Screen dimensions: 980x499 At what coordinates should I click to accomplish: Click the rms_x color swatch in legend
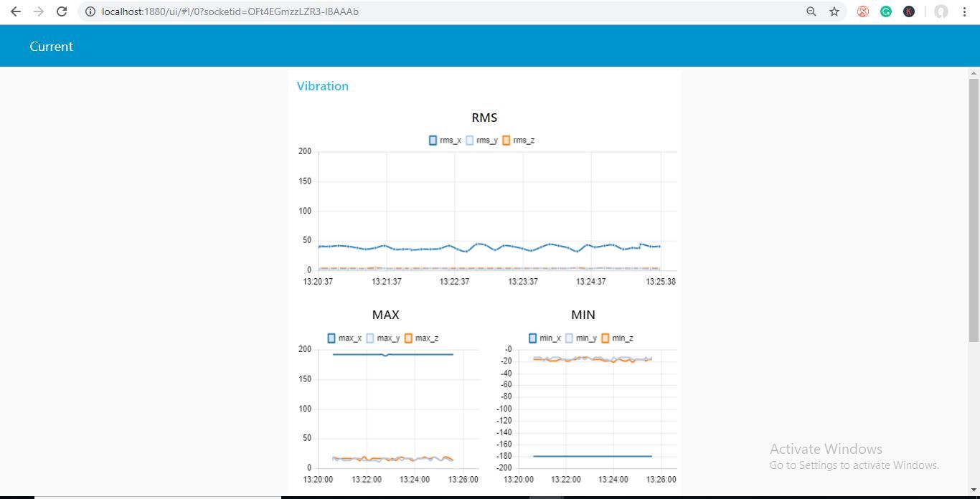432,140
